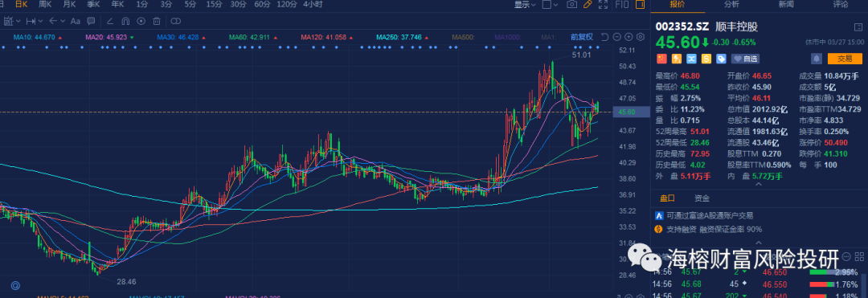Select the 5分 timeframe
This screenshot has width=868, height=298.
(190, 5)
